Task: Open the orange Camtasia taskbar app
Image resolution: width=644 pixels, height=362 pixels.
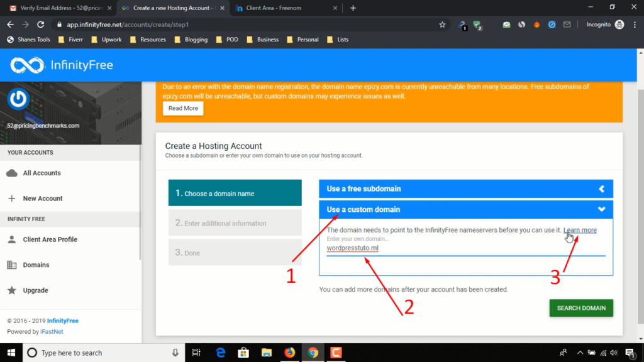Action: (x=336, y=353)
